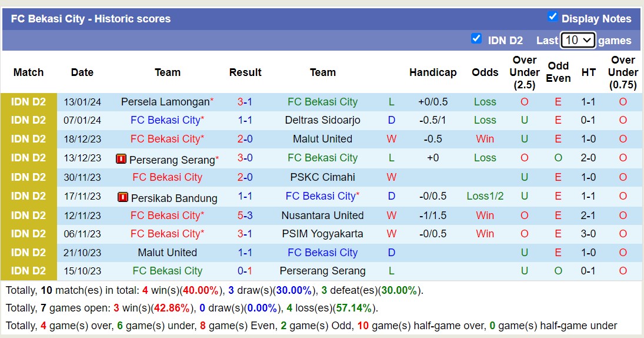Click the Handicap column header
The height and width of the screenshot is (338, 644).
[433, 72]
